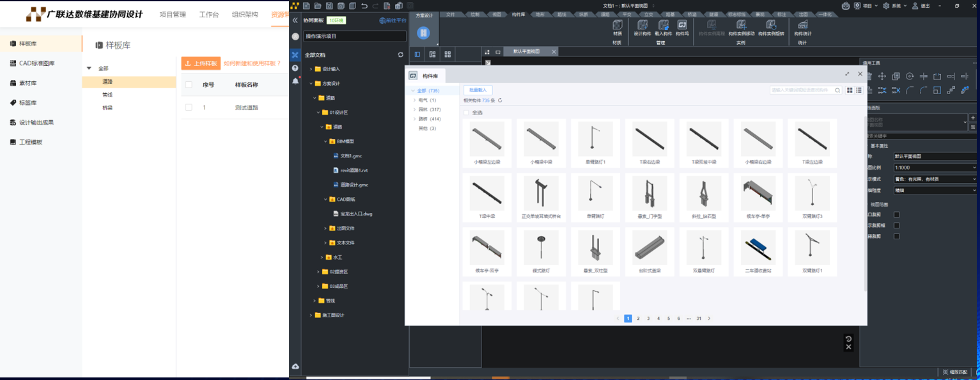Open the 着色 display mode dropdown

(935, 179)
